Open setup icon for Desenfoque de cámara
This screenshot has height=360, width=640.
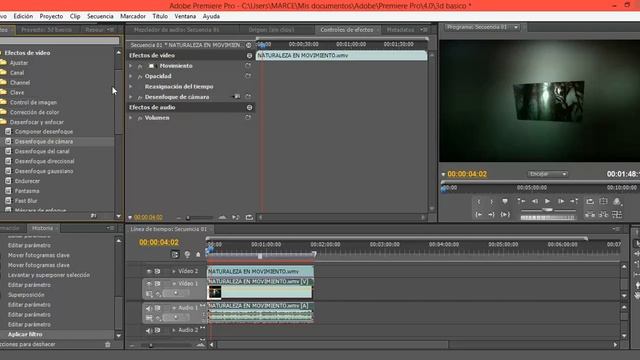[x=237, y=97]
